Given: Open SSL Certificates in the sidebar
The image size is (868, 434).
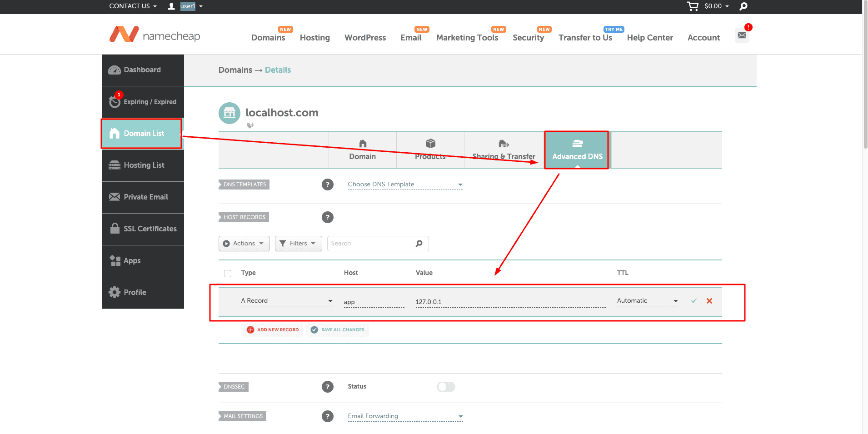Looking at the screenshot, I should (143, 229).
